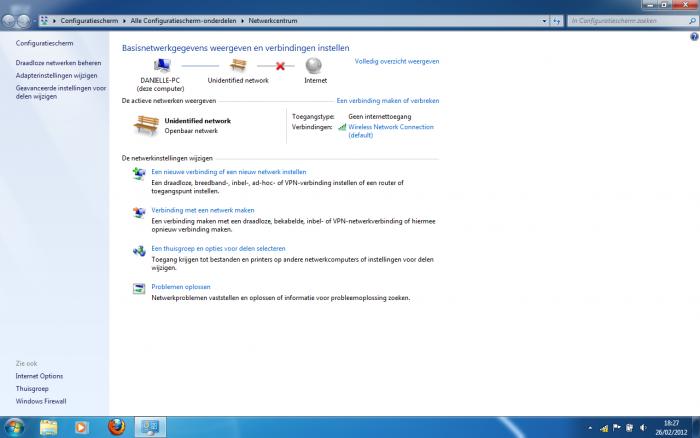Click the Unidentified network bold text

pyautogui.click(x=197, y=121)
